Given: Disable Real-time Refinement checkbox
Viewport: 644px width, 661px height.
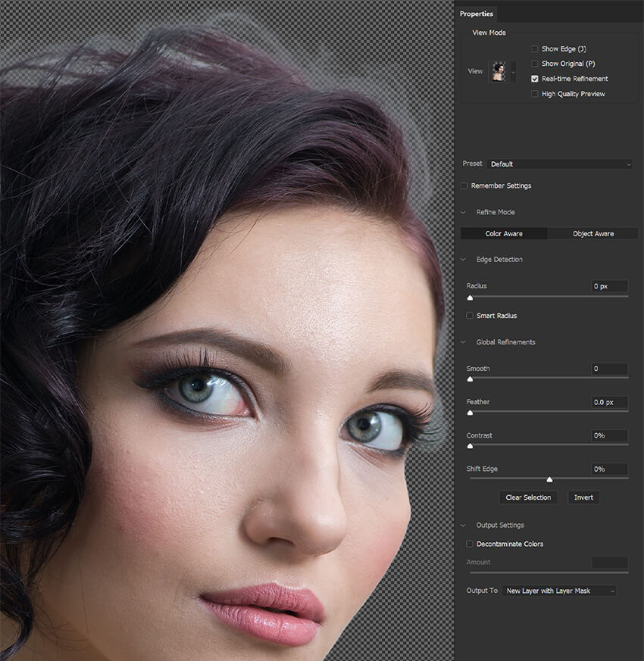Looking at the screenshot, I should (534, 79).
